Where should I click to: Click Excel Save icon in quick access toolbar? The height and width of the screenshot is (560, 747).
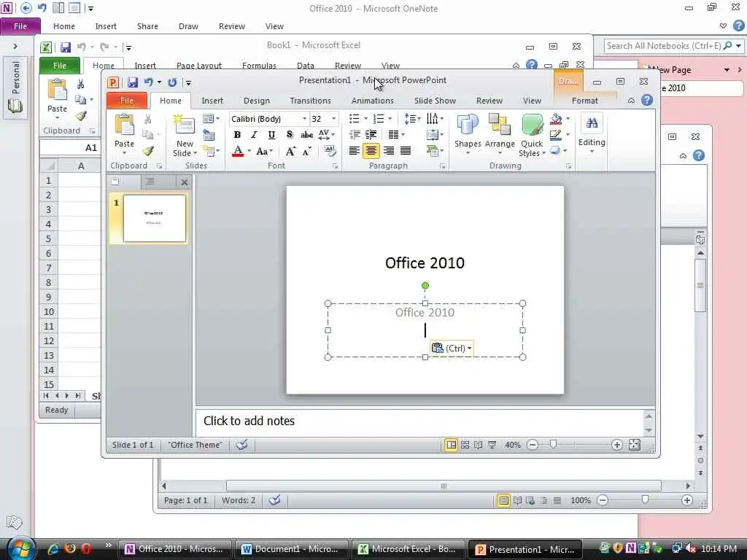(65, 47)
